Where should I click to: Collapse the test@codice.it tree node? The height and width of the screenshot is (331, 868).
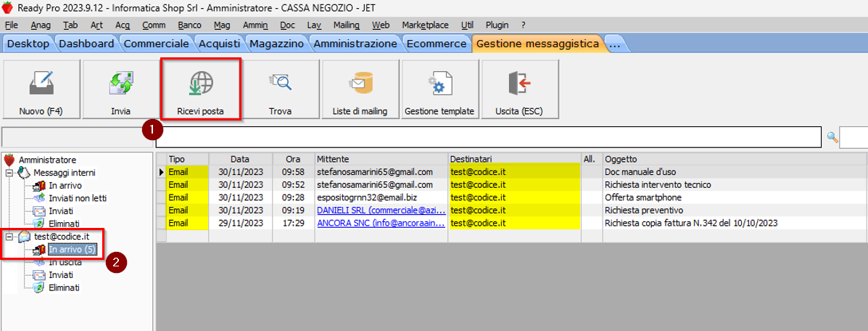pyautogui.click(x=9, y=237)
